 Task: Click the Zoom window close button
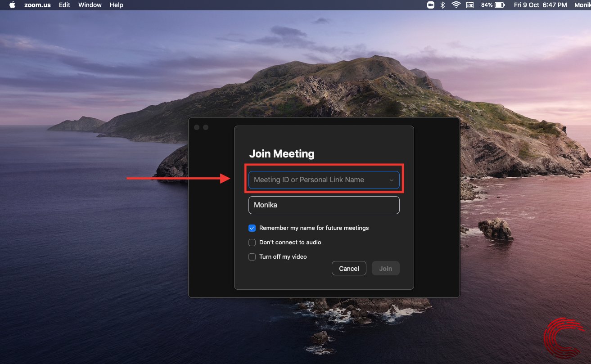(x=197, y=127)
